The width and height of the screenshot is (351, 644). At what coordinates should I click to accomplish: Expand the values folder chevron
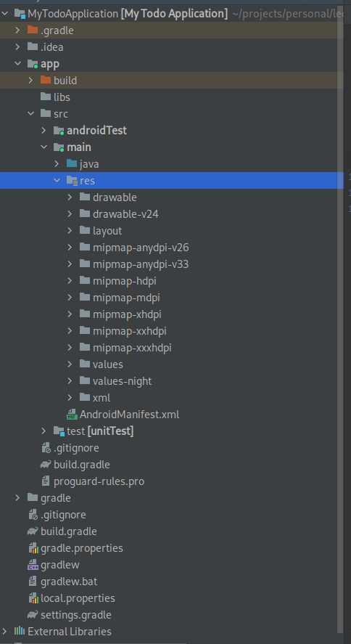coord(70,364)
